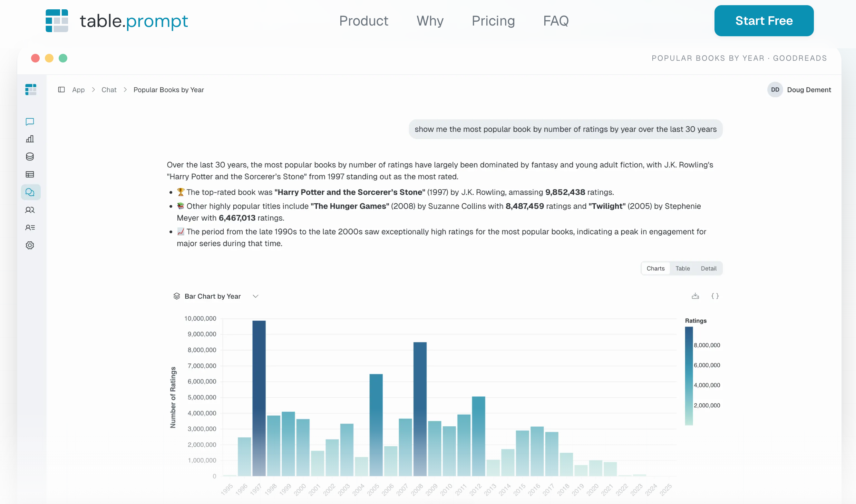
Task: Open the settings gear in sidebar
Action: click(x=30, y=245)
